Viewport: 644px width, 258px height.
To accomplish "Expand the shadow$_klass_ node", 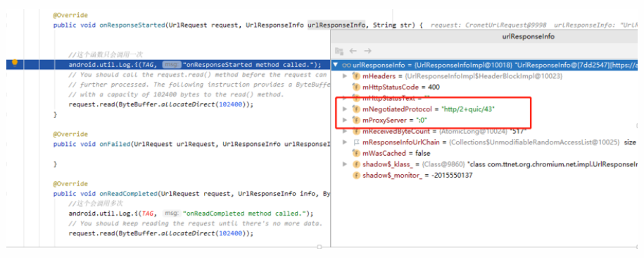I will pyautogui.click(x=345, y=164).
